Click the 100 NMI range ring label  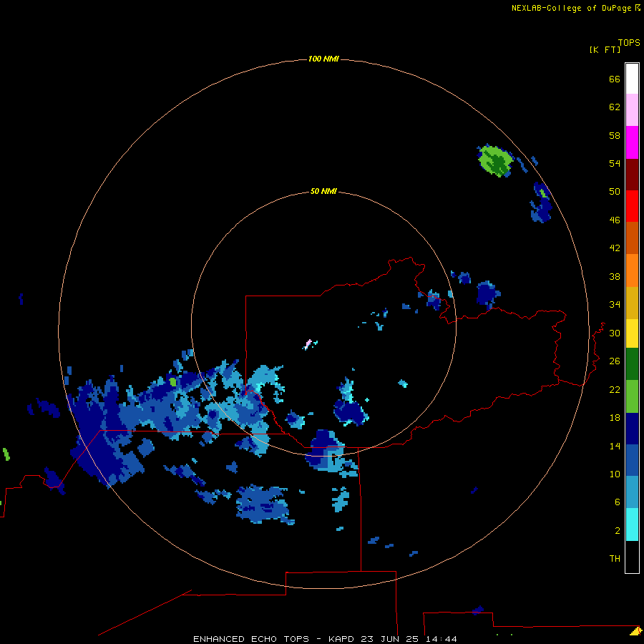pos(323,59)
